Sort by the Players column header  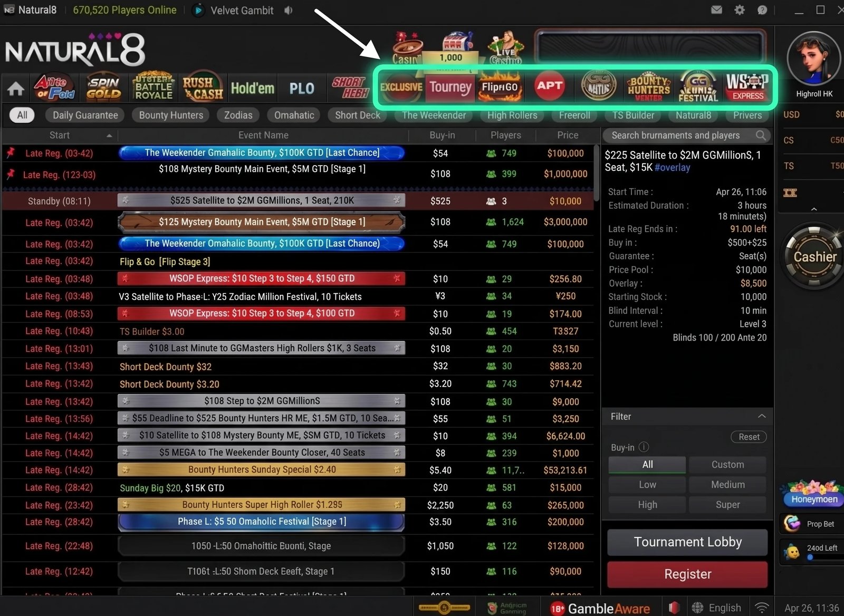tap(505, 136)
